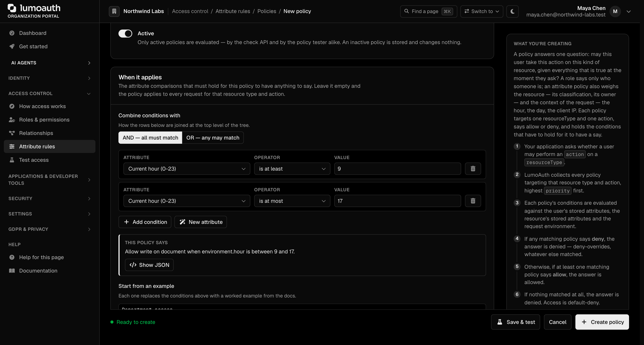Screen dimensions: 644x345
Task: Select AND — all must match
Action: point(150,138)
